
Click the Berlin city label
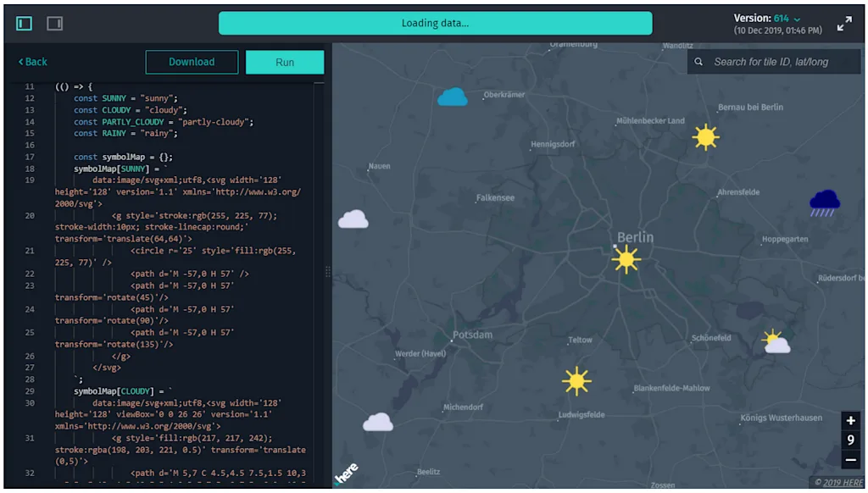pyautogui.click(x=635, y=237)
